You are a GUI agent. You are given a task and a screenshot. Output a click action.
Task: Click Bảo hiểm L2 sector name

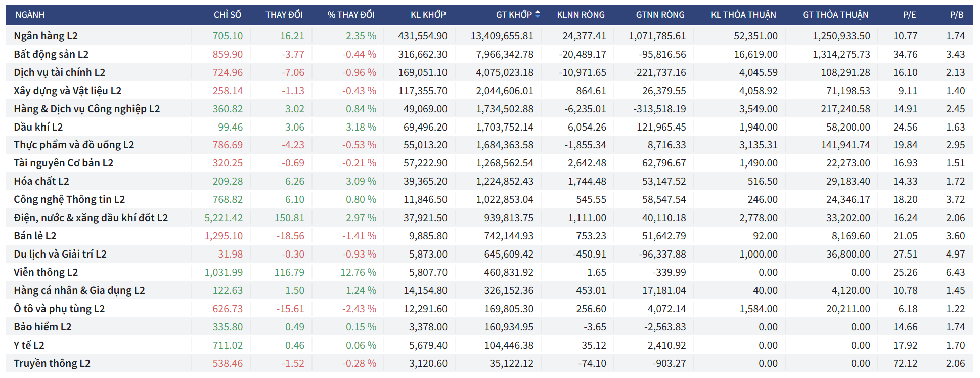[42, 327]
